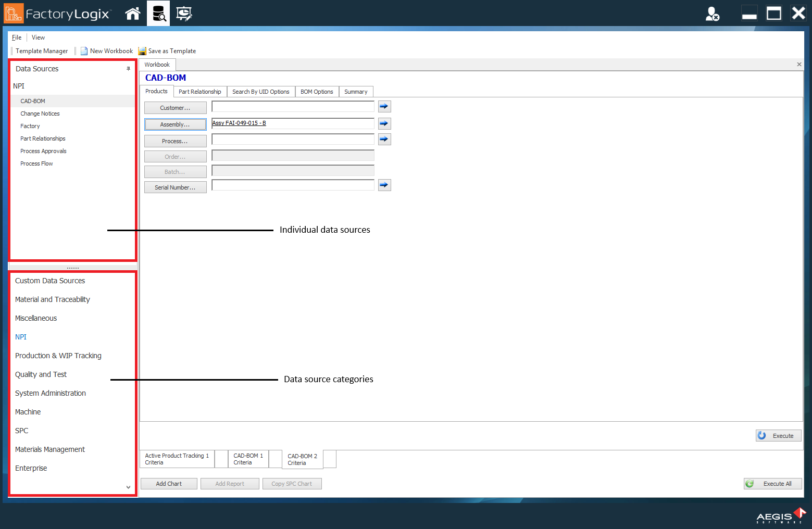
Task: Open the Template Manager
Action: coord(42,51)
